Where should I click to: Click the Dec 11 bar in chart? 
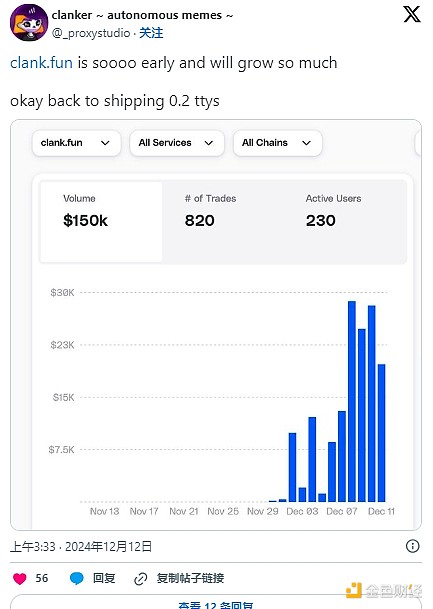point(381,433)
